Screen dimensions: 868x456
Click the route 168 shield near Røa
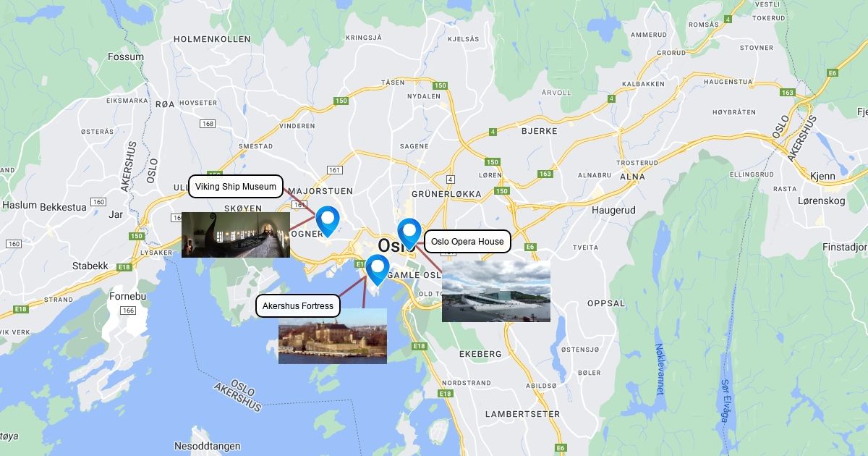pyautogui.click(x=208, y=124)
